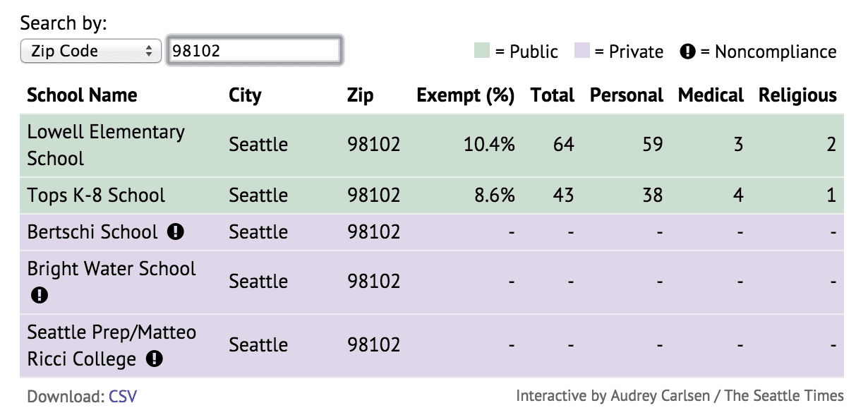The width and height of the screenshot is (868, 415).
Task: Click the green Public legend swatch
Action: click(482, 51)
